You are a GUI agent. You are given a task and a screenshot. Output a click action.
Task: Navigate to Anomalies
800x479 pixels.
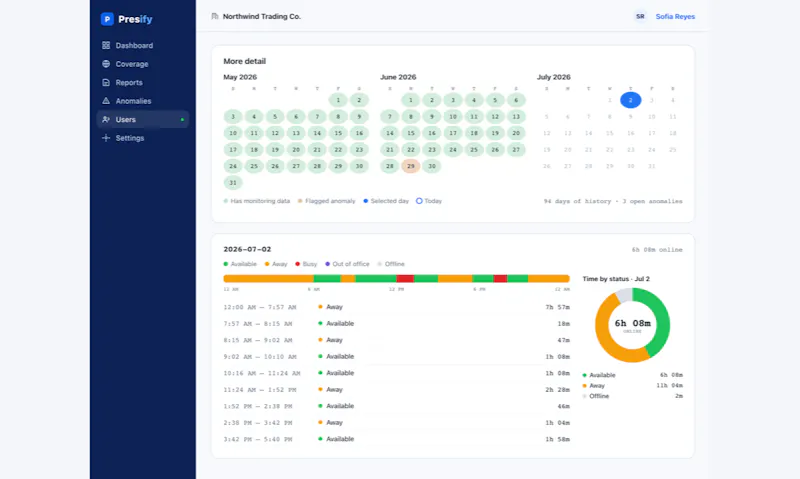pos(142,101)
